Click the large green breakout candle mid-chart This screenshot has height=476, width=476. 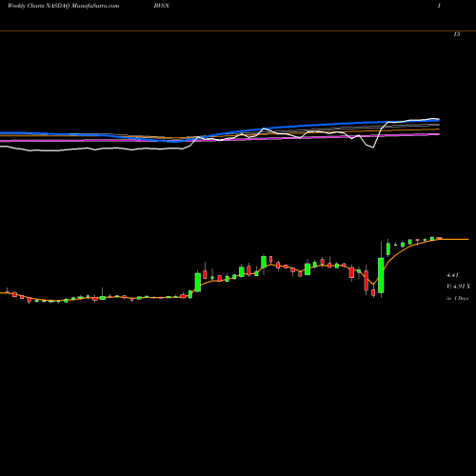coord(198,283)
